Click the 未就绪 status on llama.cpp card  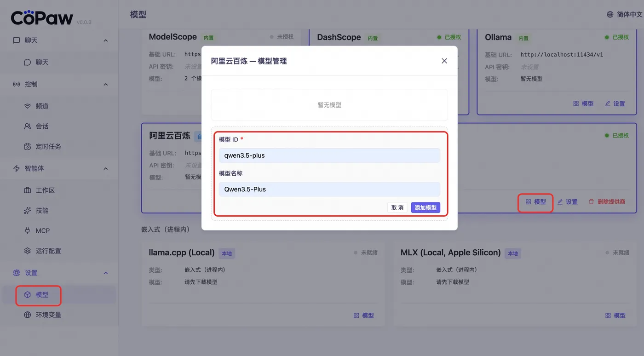click(x=366, y=253)
